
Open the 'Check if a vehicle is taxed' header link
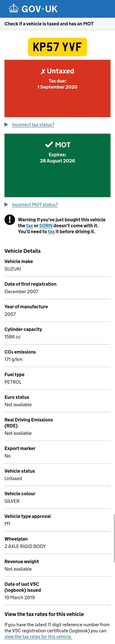coord(49,24)
